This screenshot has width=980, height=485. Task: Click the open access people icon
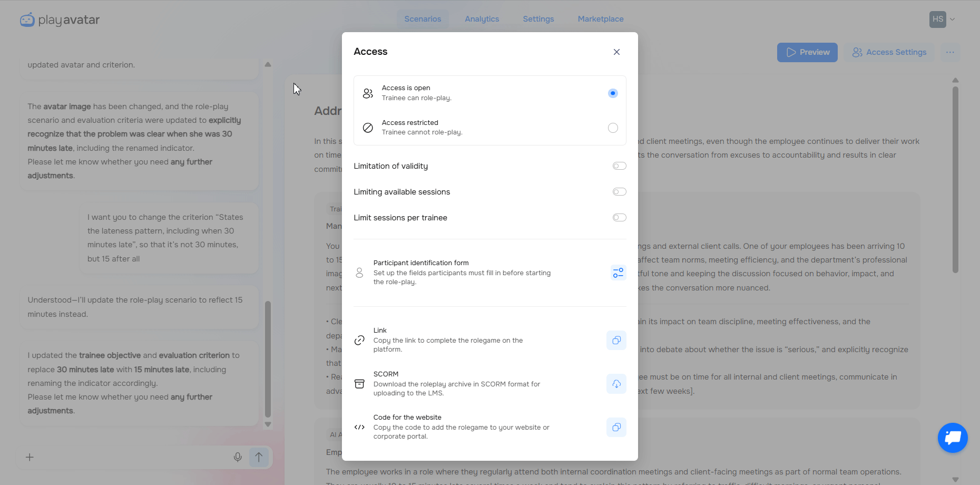[x=368, y=93]
